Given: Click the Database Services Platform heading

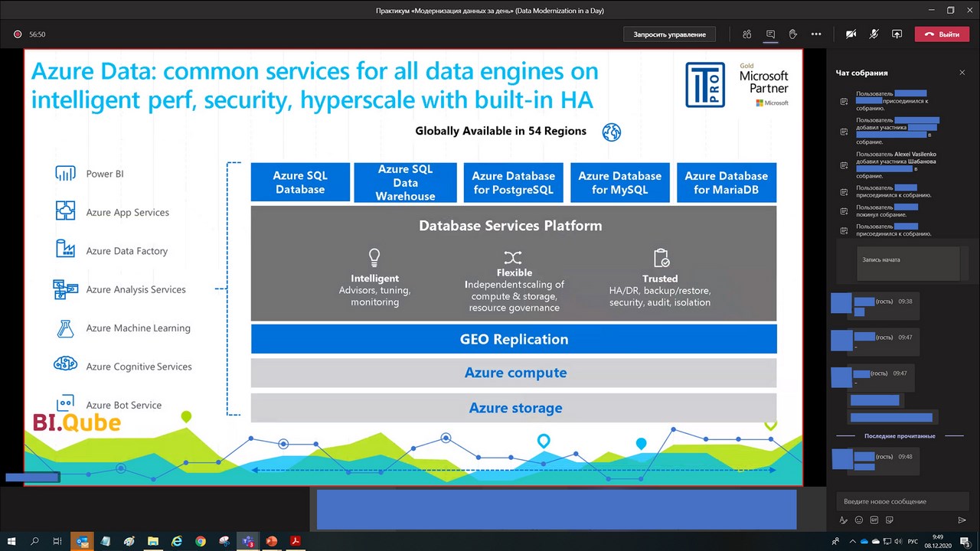Looking at the screenshot, I should pos(510,226).
